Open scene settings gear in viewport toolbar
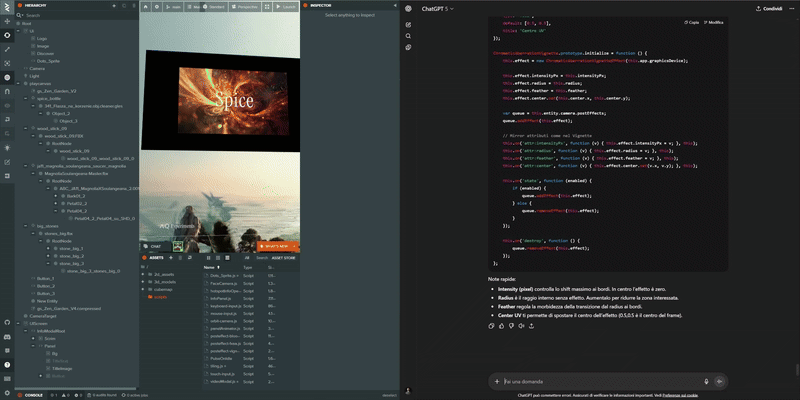 [157, 7]
